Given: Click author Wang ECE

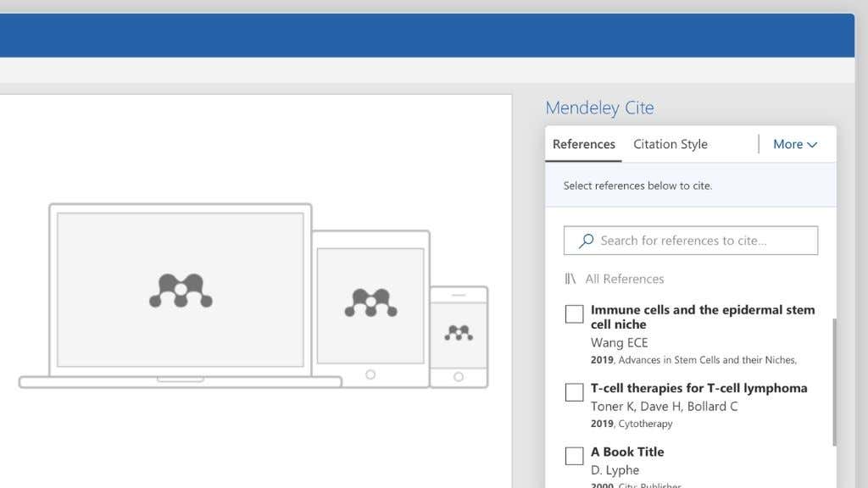Looking at the screenshot, I should (x=619, y=343).
